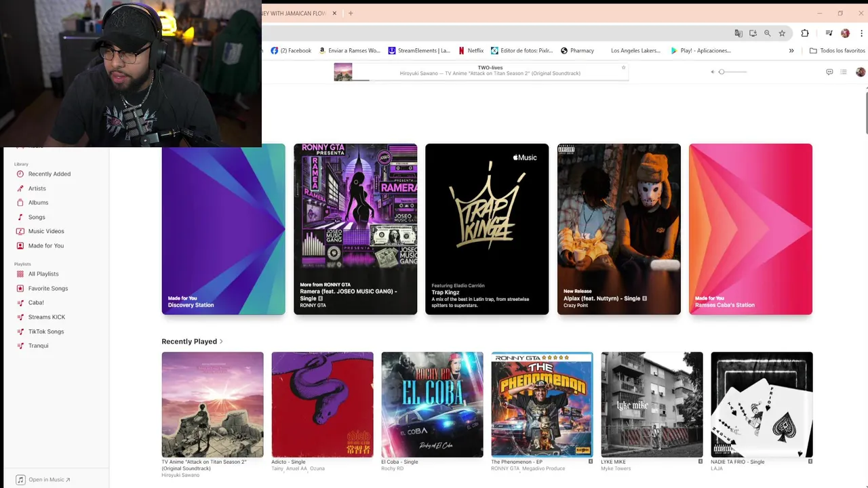Screen dimensions: 868x488
Task: Show lyrics with the speech bubble icon
Action: pos(829,72)
